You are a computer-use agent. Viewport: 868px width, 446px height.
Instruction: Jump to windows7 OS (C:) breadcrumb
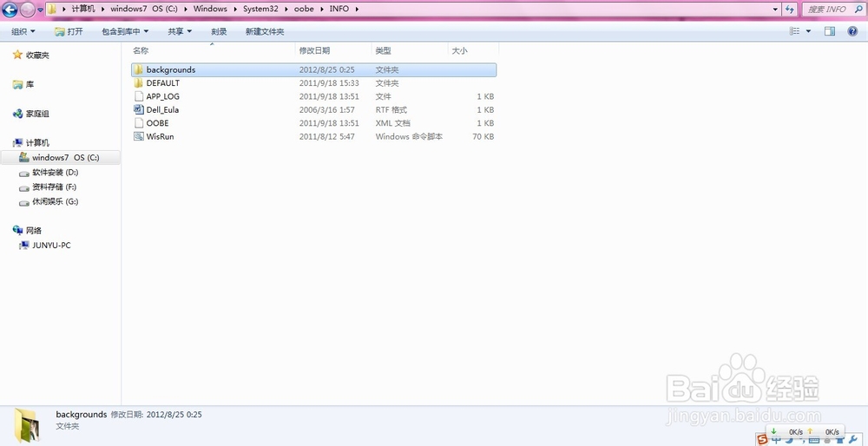click(x=143, y=9)
